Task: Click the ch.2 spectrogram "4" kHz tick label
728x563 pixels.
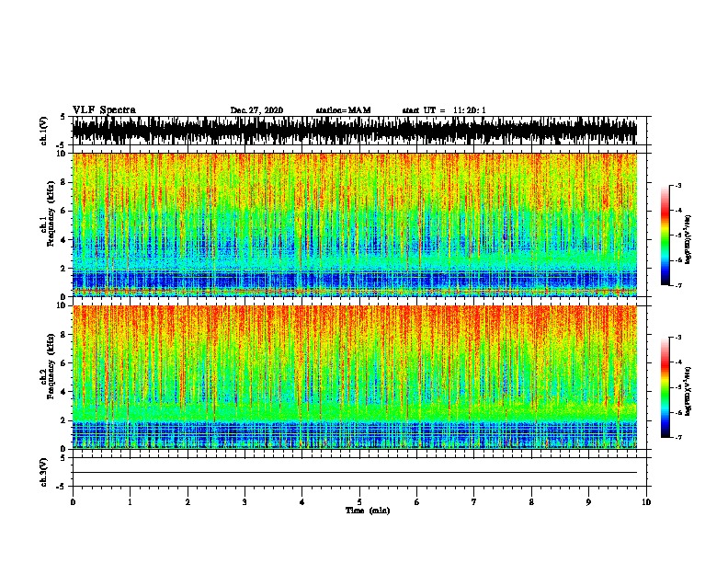Action: point(63,392)
